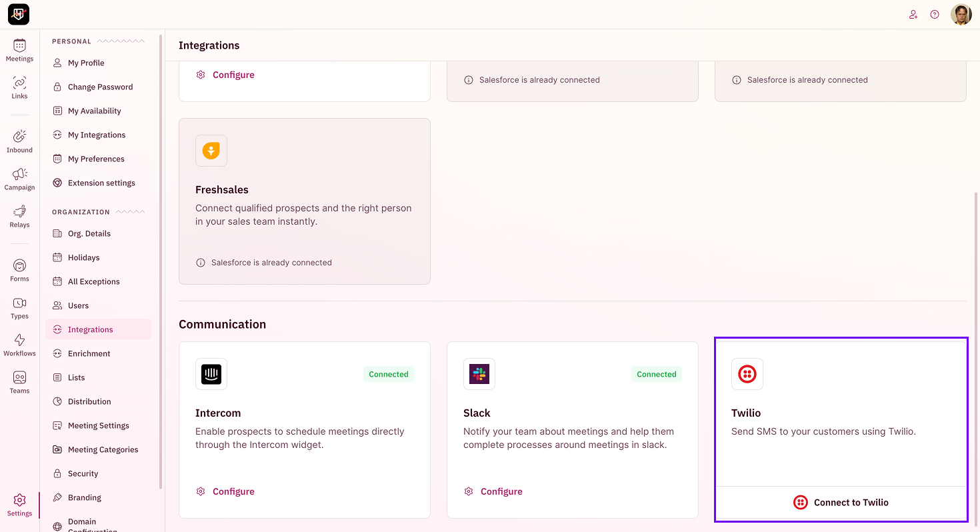The width and height of the screenshot is (980, 532).
Task: Open meeting Types section
Action: click(19, 307)
